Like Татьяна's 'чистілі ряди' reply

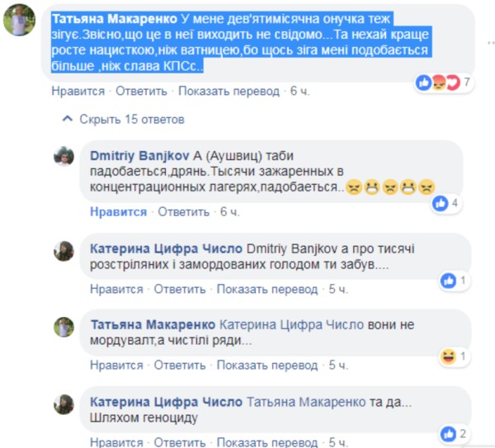point(116,365)
